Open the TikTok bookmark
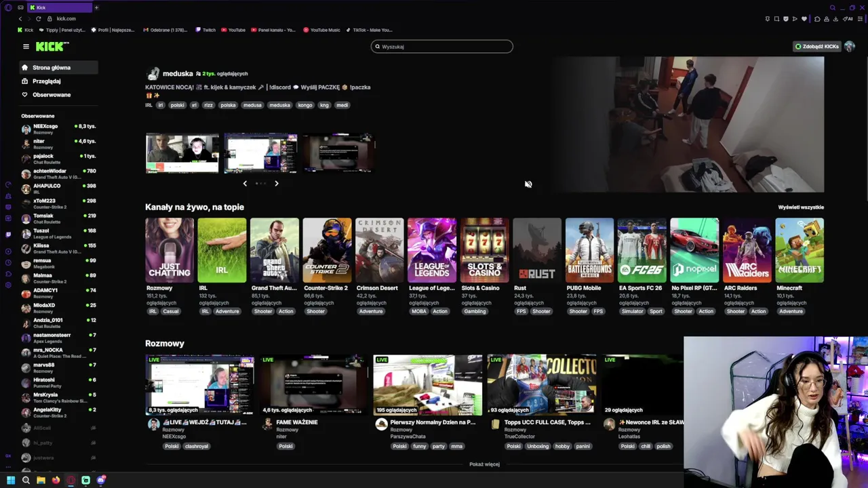The width and height of the screenshot is (868, 488). tap(370, 30)
